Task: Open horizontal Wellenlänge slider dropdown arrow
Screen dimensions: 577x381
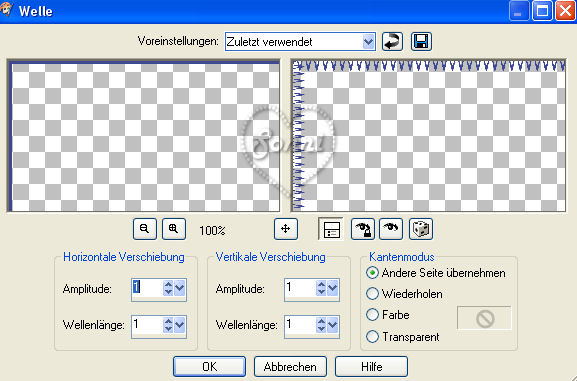Action: pyautogui.click(x=180, y=325)
